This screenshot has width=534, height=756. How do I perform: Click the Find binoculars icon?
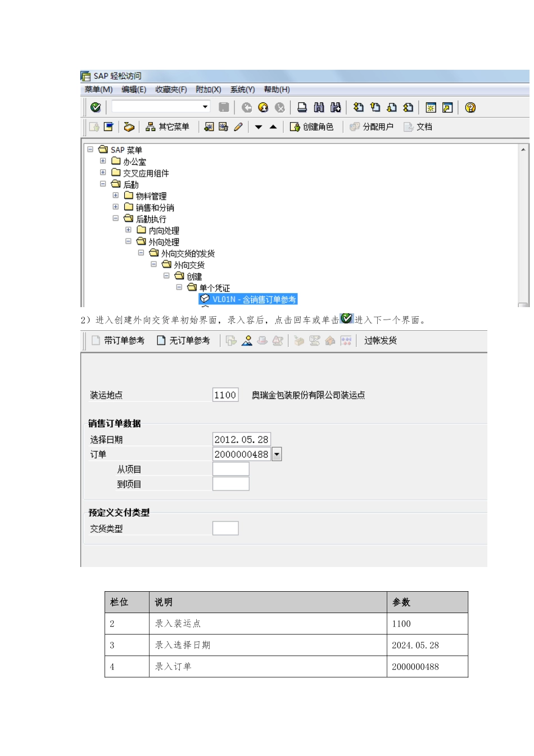coord(319,107)
